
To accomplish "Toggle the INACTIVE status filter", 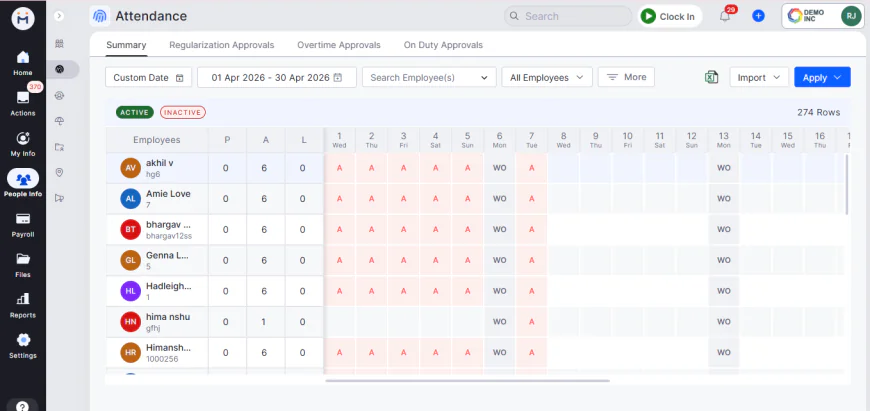I will click(x=181, y=112).
